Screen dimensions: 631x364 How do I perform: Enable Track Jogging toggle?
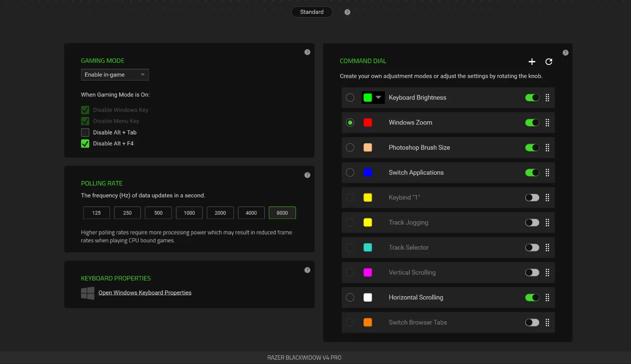tap(532, 222)
